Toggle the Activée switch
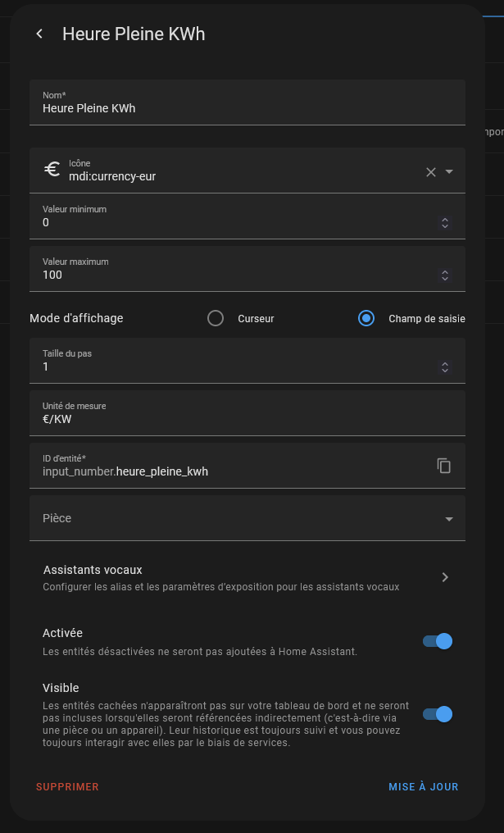 pyautogui.click(x=438, y=641)
